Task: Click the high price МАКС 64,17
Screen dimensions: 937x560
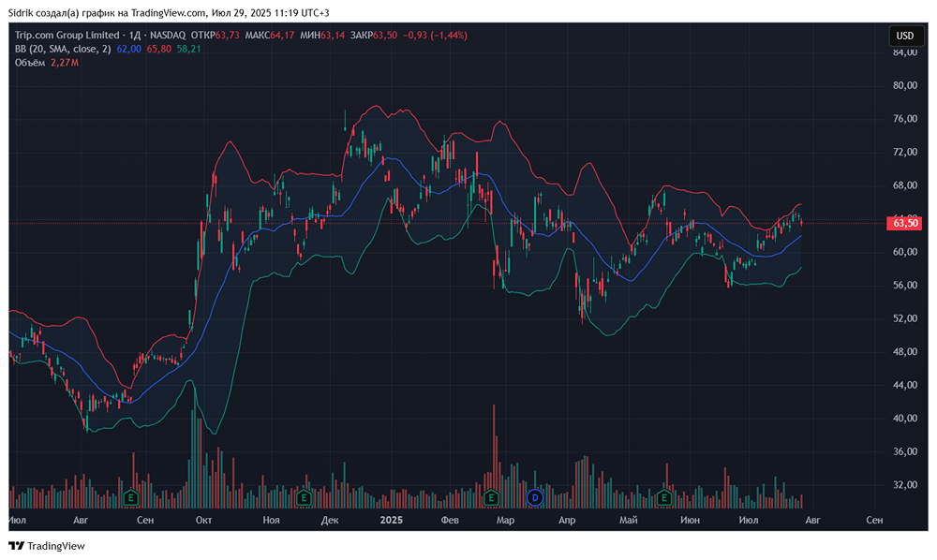Action: pyautogui.click(x=270, y=36)
